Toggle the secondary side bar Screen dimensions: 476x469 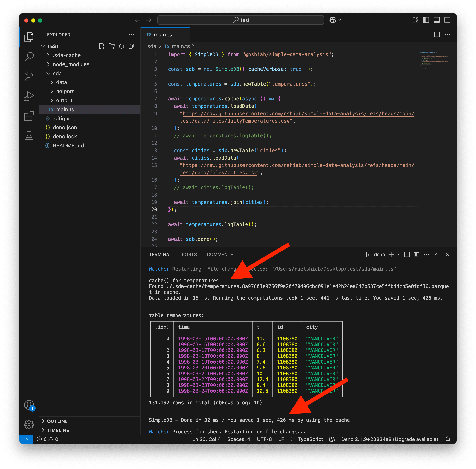point(447,20)
